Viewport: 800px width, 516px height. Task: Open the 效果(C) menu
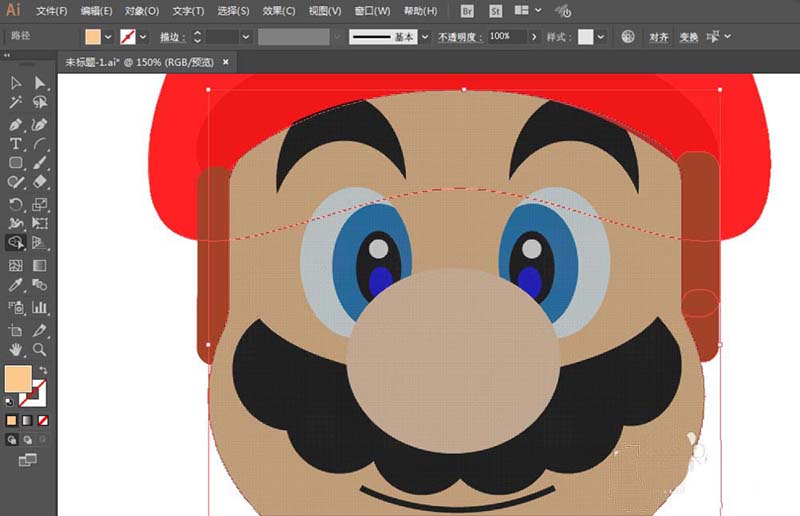279,11
